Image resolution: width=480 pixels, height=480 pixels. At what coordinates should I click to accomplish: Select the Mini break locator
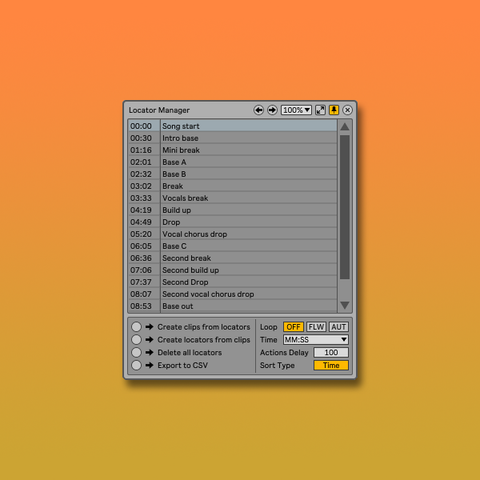pyautogui.click(x=249, y=150)
